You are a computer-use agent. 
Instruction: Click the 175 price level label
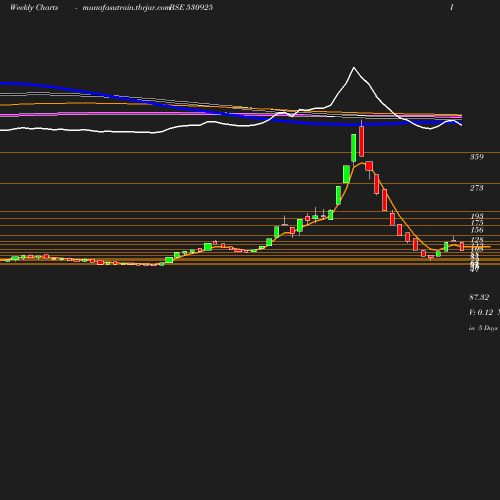pos(477,223)
